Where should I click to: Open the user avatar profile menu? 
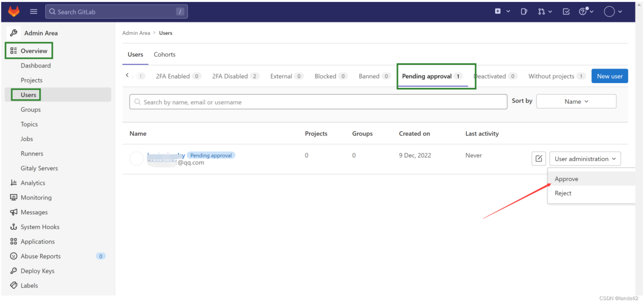[x=613, y=12]
